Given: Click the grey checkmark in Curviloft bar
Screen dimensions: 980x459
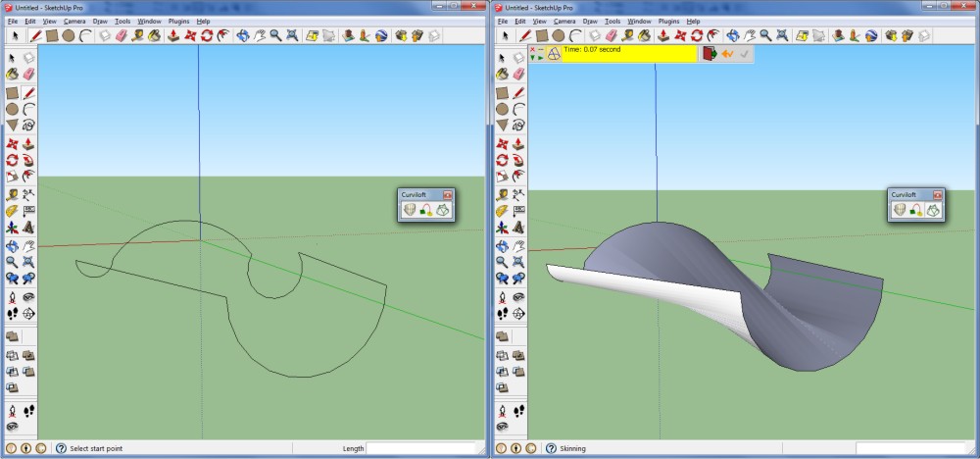Looking at the screenshot, I should point(745,53).
